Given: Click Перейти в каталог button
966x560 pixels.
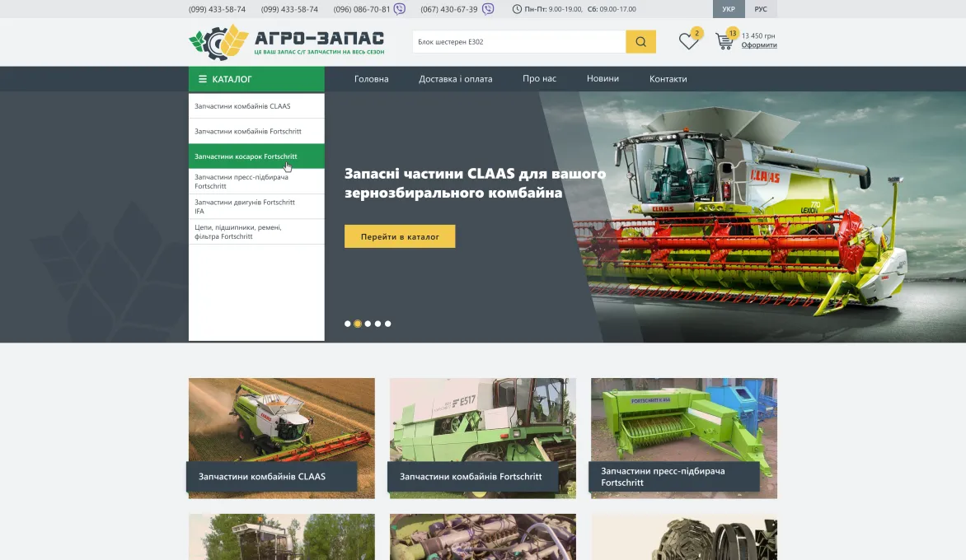Looking at the screenshot, I should pyautogui.click(x=400, y=236).
